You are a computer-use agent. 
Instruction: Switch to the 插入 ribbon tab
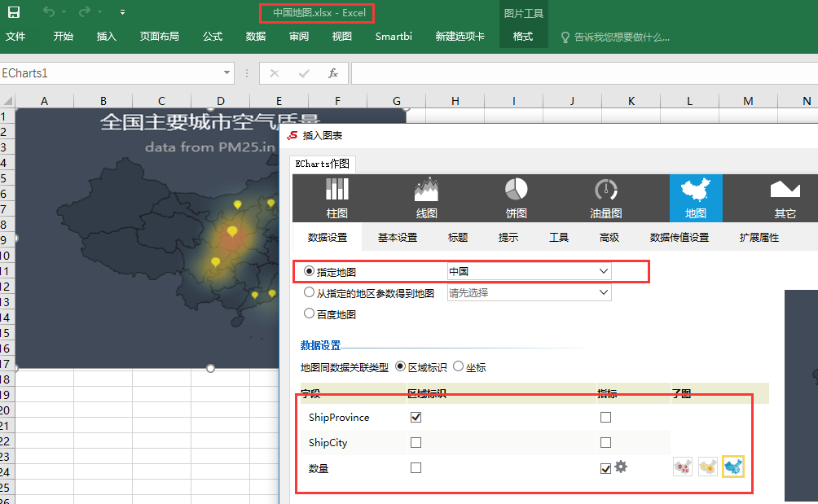tap(107, 37)
